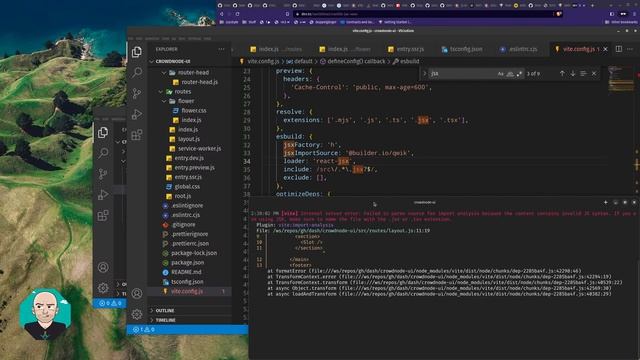Viewport: 640px width, 360px height.
Task: Go to next find match arrow
Action: 573,73
